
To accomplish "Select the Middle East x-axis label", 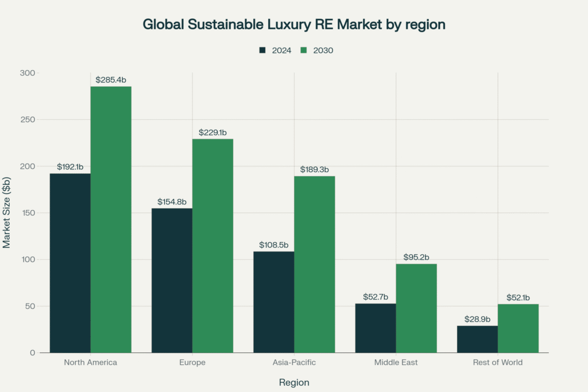I will [x=396, y=363].
